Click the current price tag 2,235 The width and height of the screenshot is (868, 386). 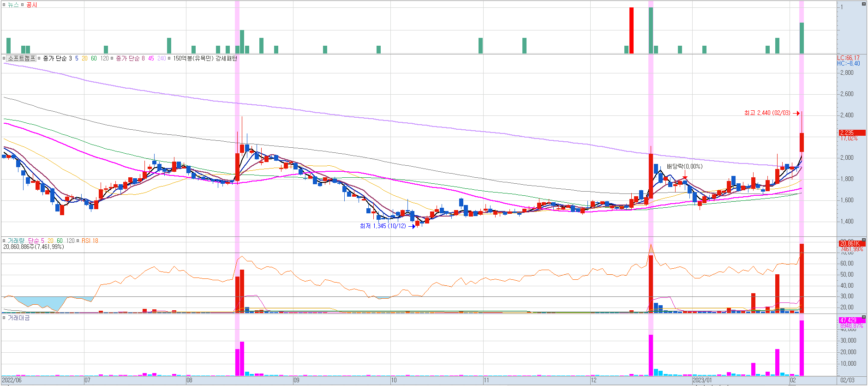pyautogui.click(x=852, y=133)
